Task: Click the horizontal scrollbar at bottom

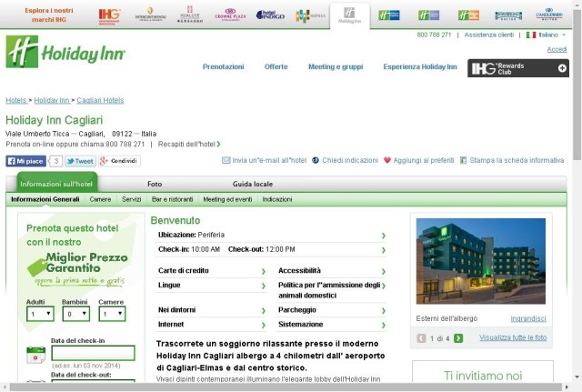Action: [284, 387]
